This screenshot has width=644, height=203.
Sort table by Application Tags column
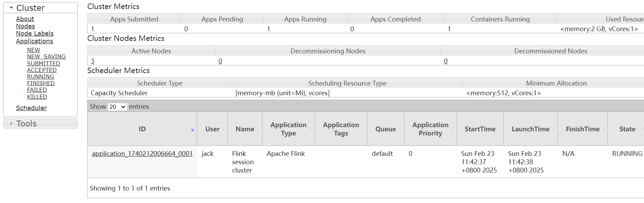[x=341, y=129]
